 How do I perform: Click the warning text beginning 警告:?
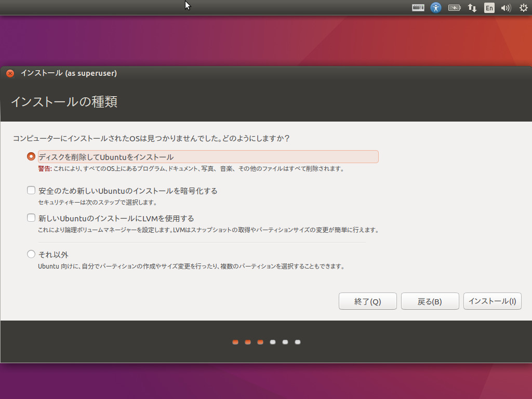tap(191, 169)
